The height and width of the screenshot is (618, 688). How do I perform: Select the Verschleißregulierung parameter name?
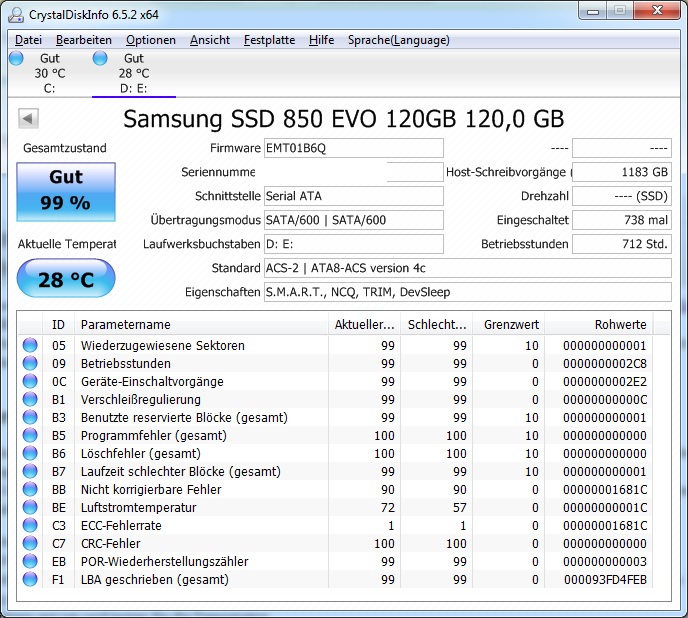click(x=141, y=400)
